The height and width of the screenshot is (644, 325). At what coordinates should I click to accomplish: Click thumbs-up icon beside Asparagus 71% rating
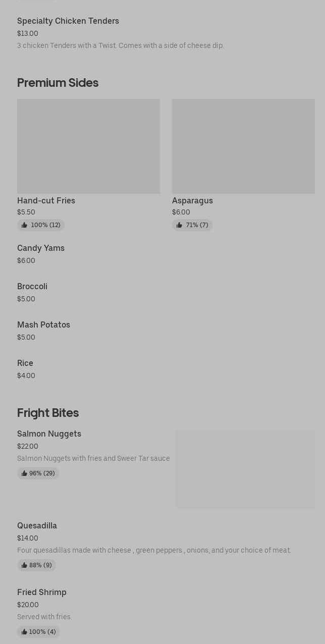[179, 225]
